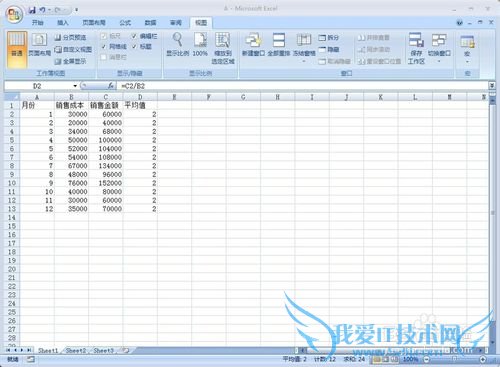Viewport: 500px width, 367px height.
Task: Click 新建窗口 (New Window) icon
Action: (x=253, y=40)
